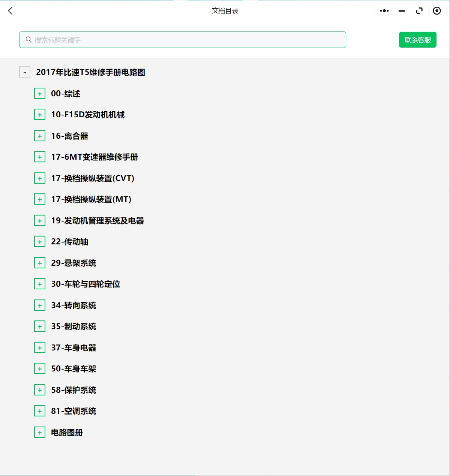Image resolution: width=450 pixels, height=476 pixels.
Task: Collapse the 2017年比速T5维修手册电路图 root node
Action: [25, 72]
